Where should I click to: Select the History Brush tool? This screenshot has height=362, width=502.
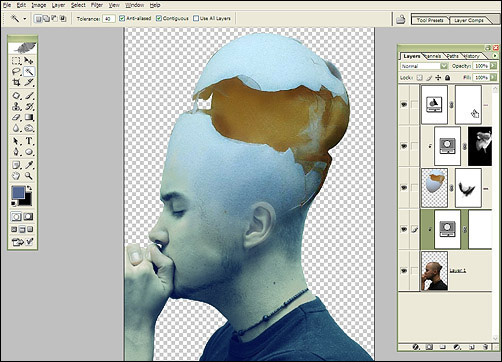[29, 107]
